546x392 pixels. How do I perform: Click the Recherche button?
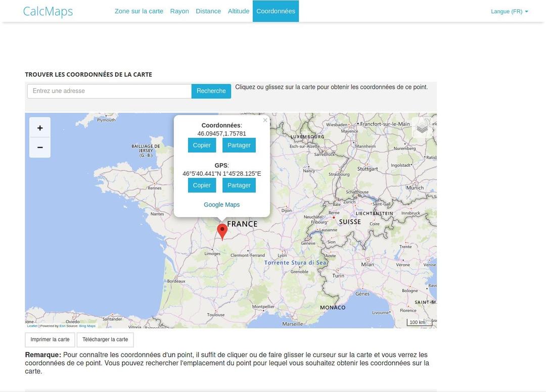click(x=211, y=91)
